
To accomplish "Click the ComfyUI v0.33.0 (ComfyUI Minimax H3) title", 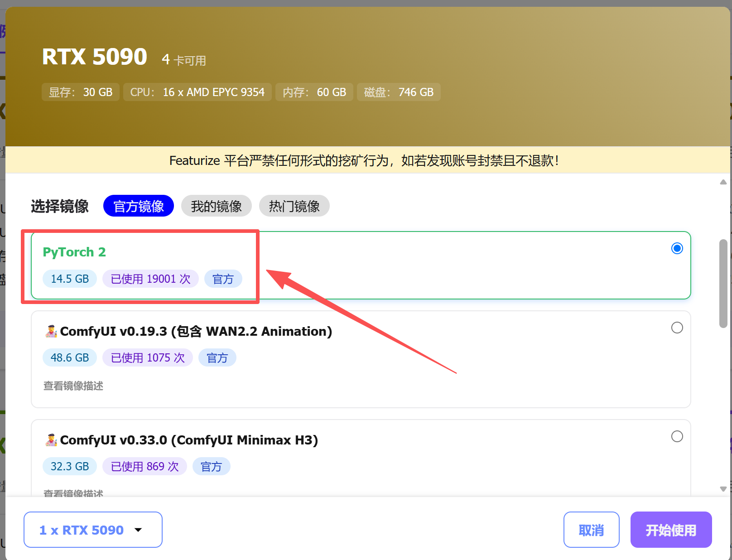I will [189, 440].
